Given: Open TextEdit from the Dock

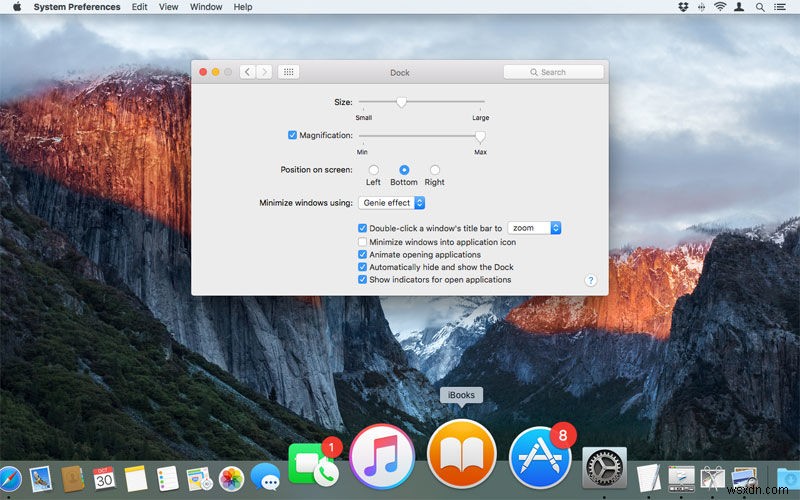Looking at the screenshot, I should point(649,479).
